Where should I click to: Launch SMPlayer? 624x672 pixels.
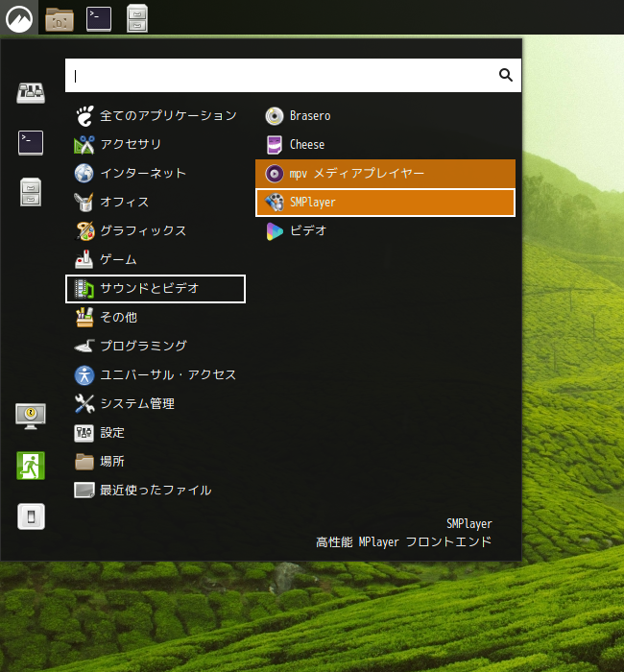(385, 202)
